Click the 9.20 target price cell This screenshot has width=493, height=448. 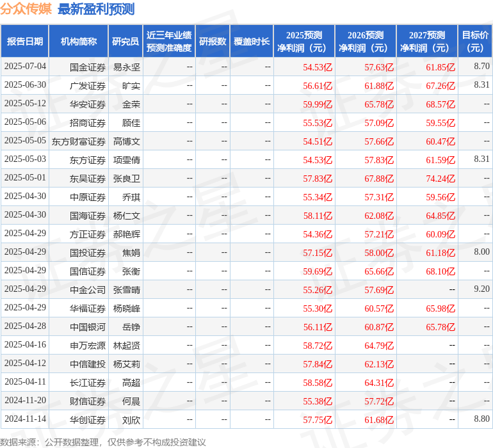[x=481, y=289]
